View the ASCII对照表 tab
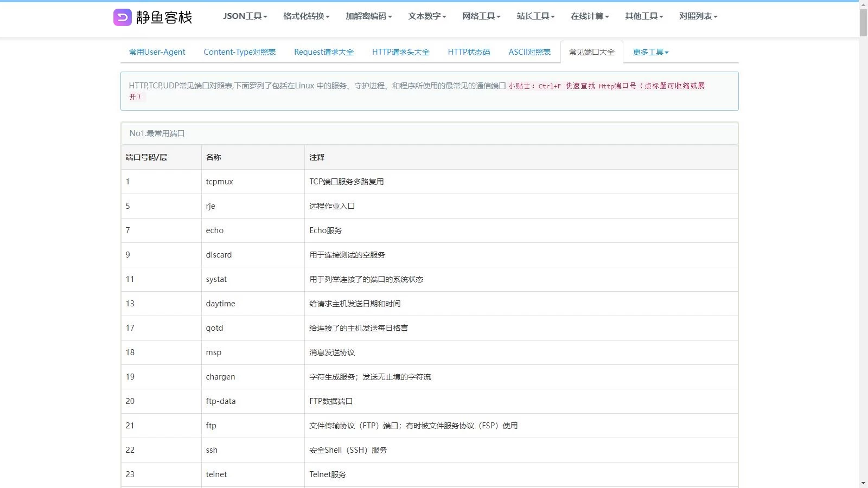Screen dimensions: 868x488 529,52
